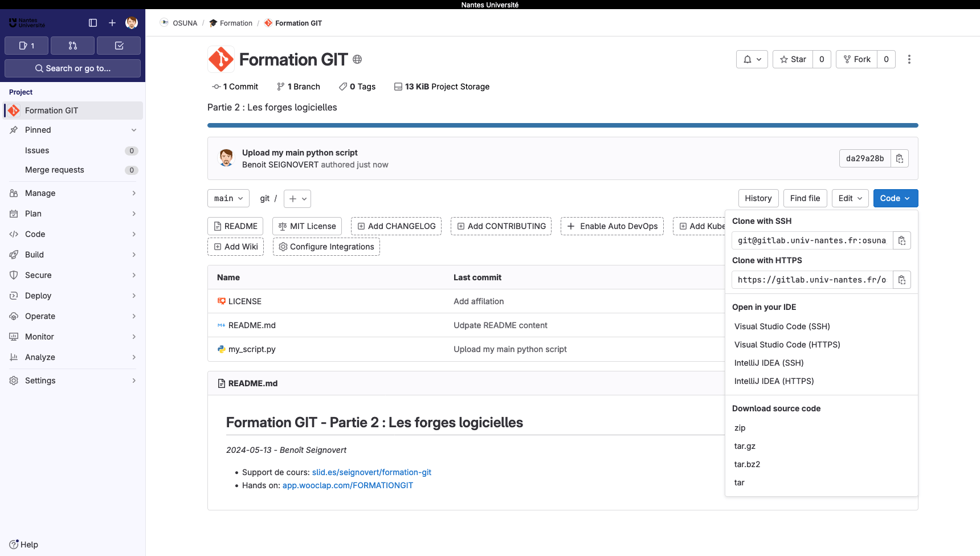Copy the SSH clone URL
The image size is (980, 556).
point(902,240)
